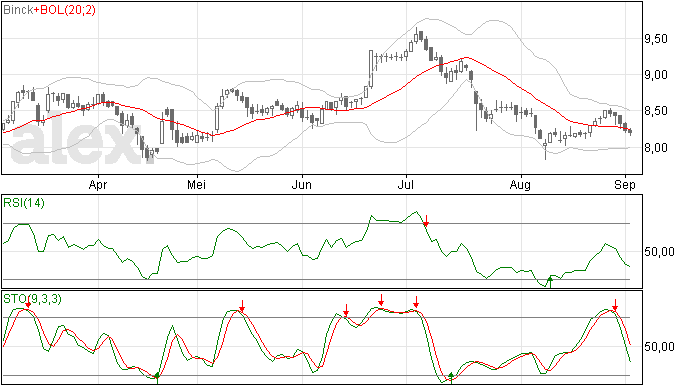Click the green RSI buy arrow in August
The height and width of the screenshot is (387, 690).
(x=550, y=282)
